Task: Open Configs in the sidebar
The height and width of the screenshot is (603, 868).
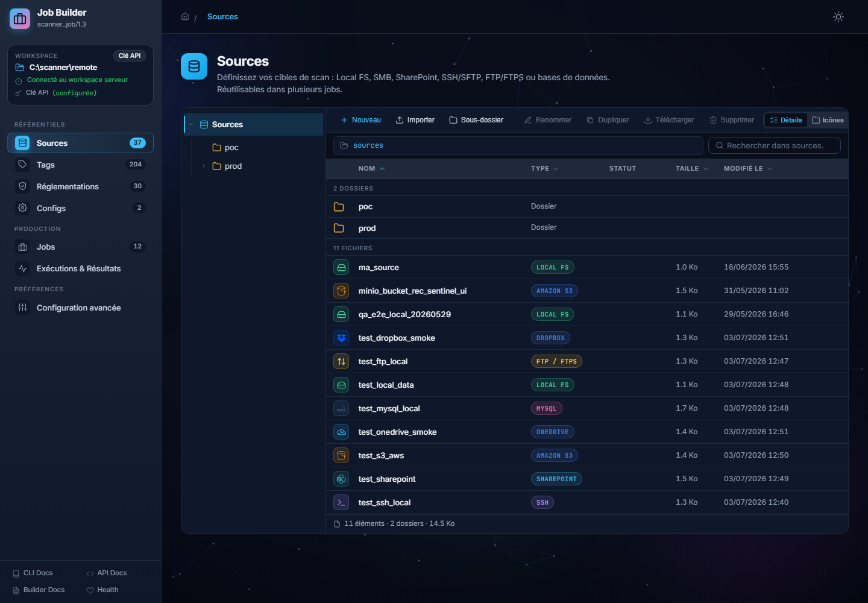Action: [x=80, y=208]
